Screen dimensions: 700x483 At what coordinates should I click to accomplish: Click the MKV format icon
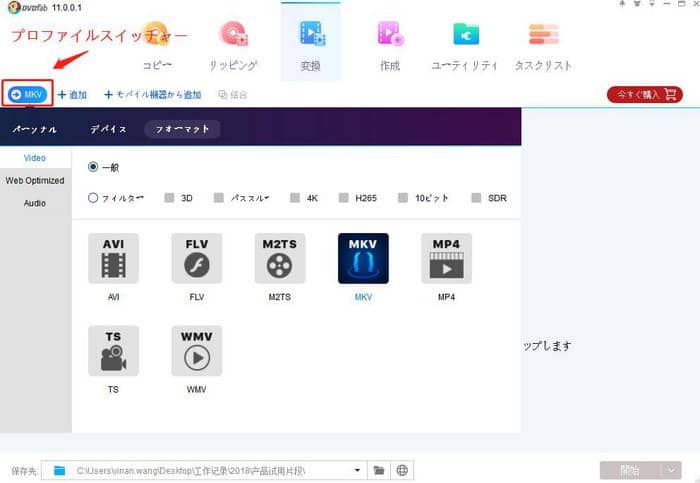363,259
